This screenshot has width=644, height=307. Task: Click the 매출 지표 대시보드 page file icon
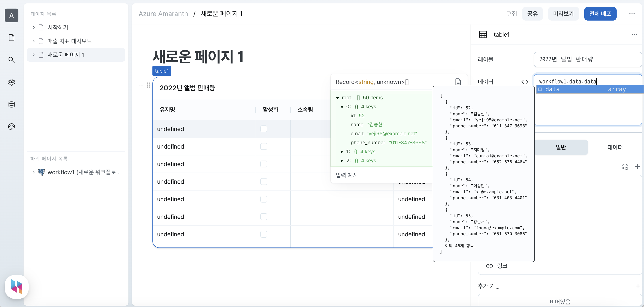coord(41,41)
